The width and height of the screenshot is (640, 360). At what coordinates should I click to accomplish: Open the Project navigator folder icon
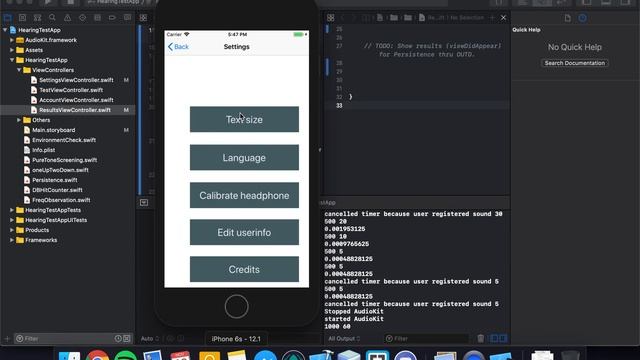click(x=7, y=18)
